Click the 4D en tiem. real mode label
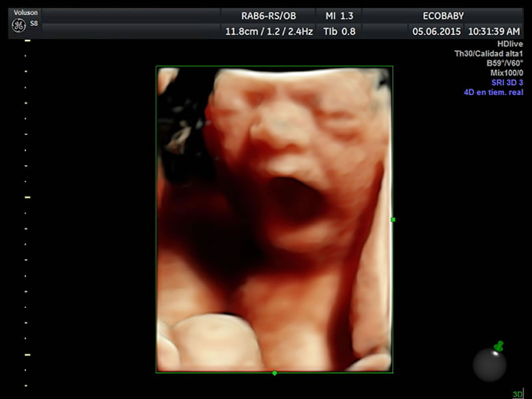Image resolution: width=532 pixels, height=399 pixels. tap(493, 92)
